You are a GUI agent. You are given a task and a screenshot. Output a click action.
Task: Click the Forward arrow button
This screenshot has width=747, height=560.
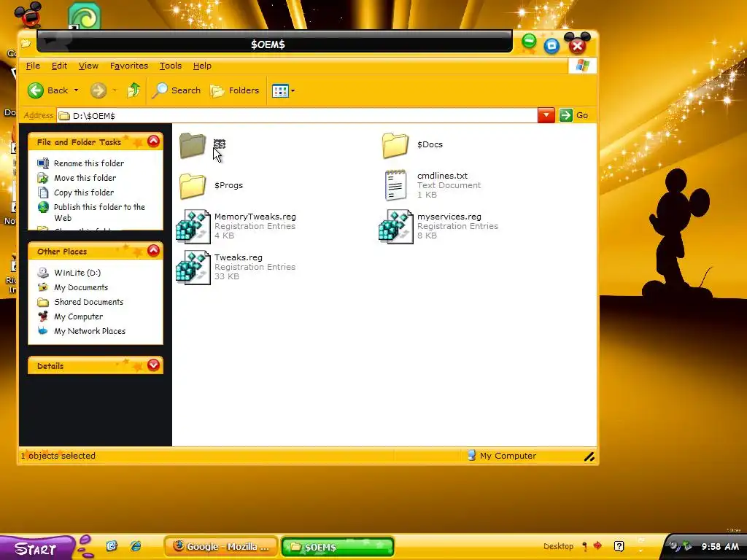[x=98, y=90]
